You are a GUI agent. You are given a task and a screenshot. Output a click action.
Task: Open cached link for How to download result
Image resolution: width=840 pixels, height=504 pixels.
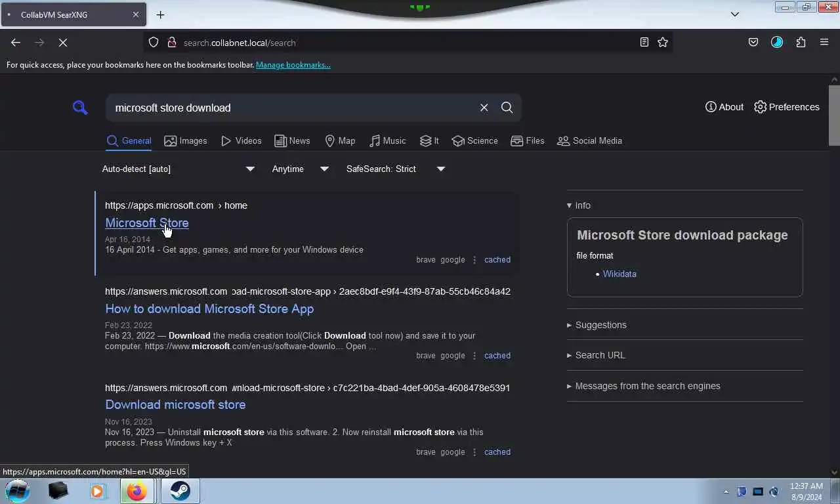point(497,356)
